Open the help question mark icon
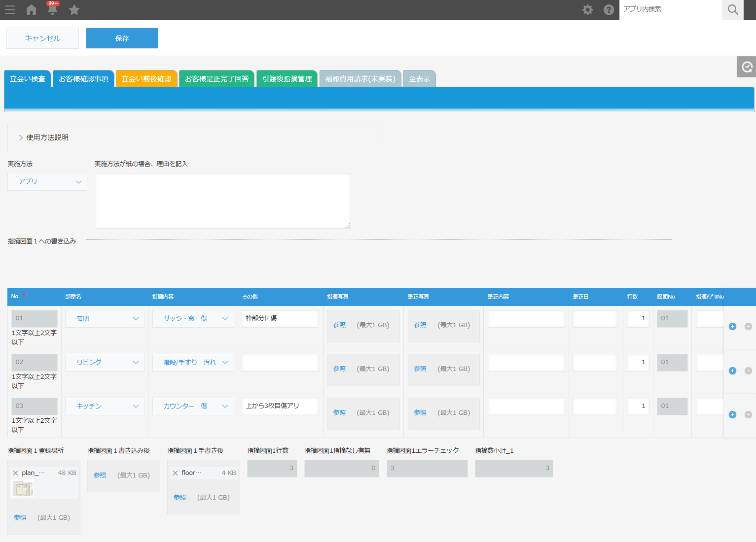Viewport: 756px width, 542px height. [x=609, y=10]
